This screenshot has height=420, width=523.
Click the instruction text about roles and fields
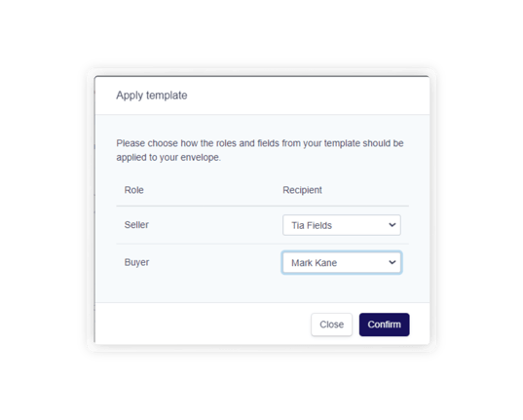(x=260, y=150)
